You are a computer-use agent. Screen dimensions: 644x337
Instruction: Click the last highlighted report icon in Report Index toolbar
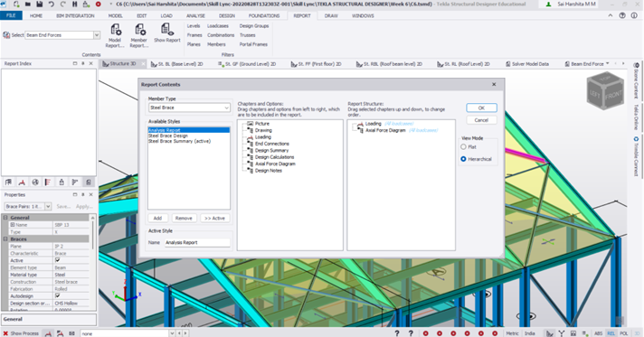coord(89,183)
